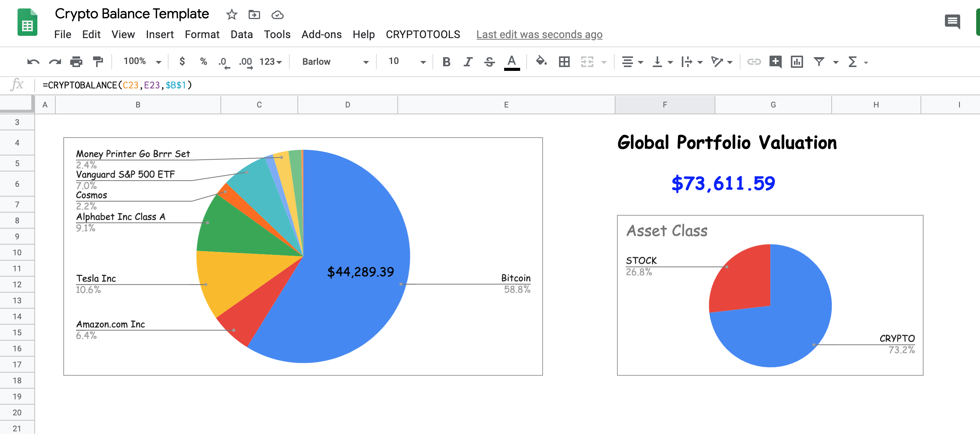Decrease decimal places
Screen dimensions: 980x434
pyautogui.click(x=224, y=62)
